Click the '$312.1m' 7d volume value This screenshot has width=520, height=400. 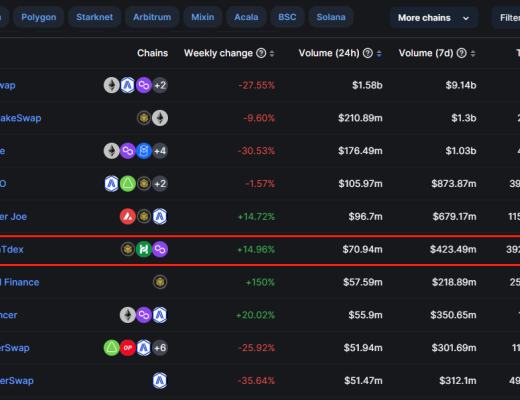(458, 381)
